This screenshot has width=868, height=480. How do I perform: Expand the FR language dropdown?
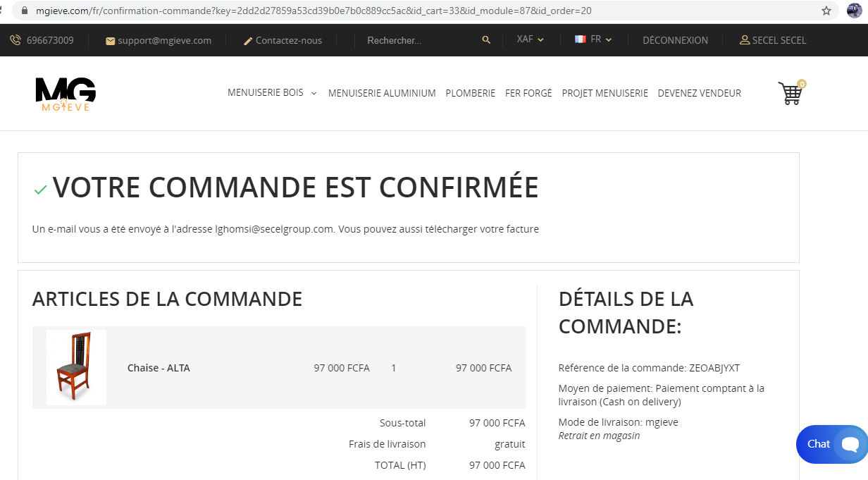601,39
